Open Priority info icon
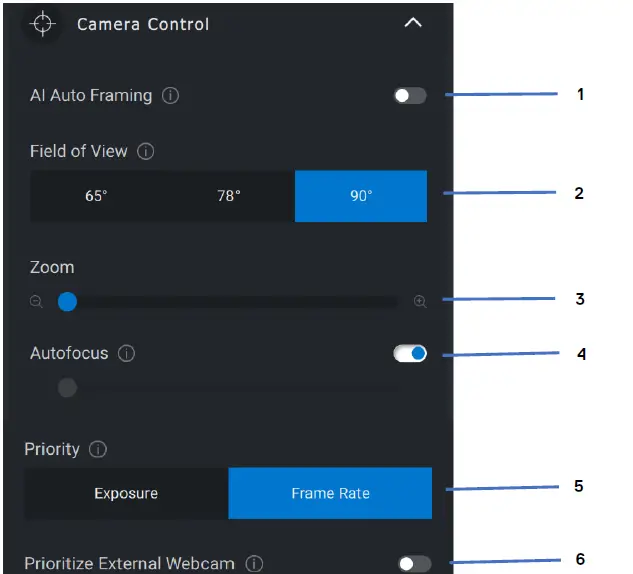633x574 pixels. point(98,449)
